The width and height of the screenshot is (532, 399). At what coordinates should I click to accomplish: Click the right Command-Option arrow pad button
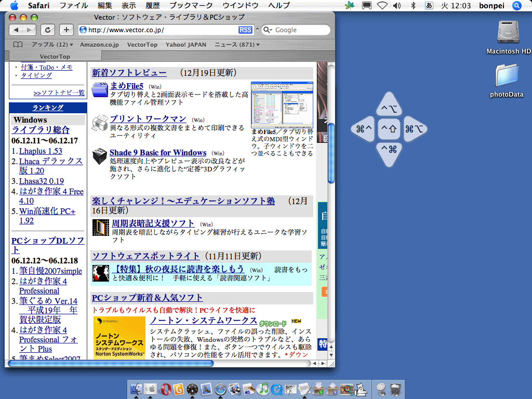coord(415,129)
